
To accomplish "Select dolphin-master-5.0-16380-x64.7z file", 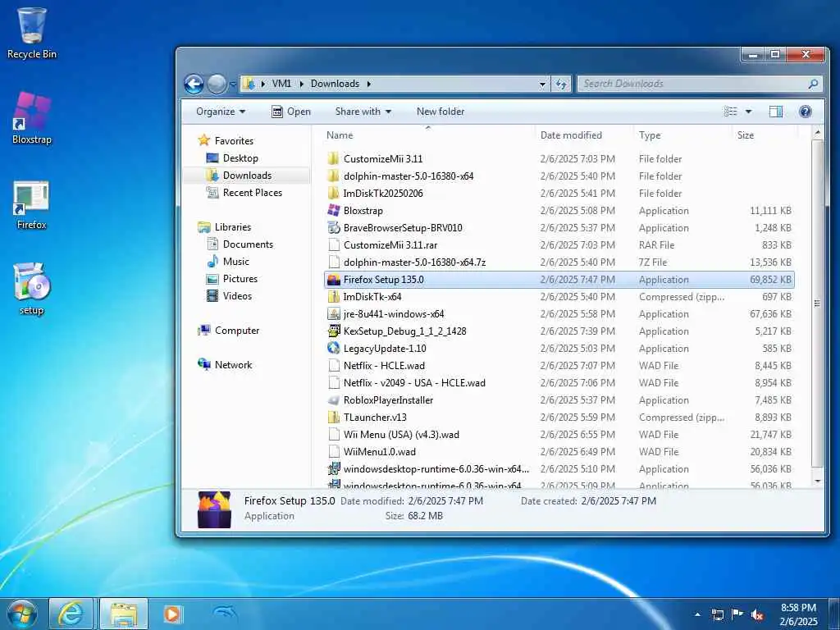I will pyautogui.click(x=414, y=262).
